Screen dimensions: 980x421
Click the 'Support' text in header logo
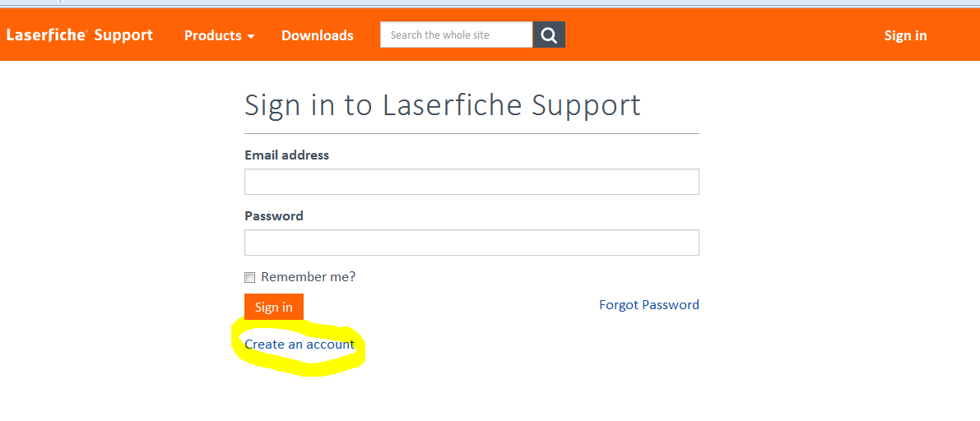click(123, 35)
